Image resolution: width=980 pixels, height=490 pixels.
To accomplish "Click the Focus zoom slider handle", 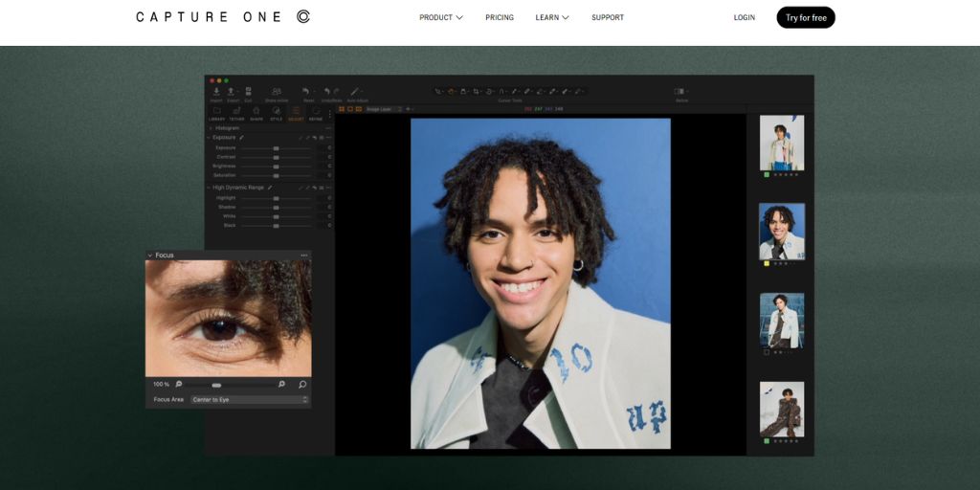I will tap(216, 385).
